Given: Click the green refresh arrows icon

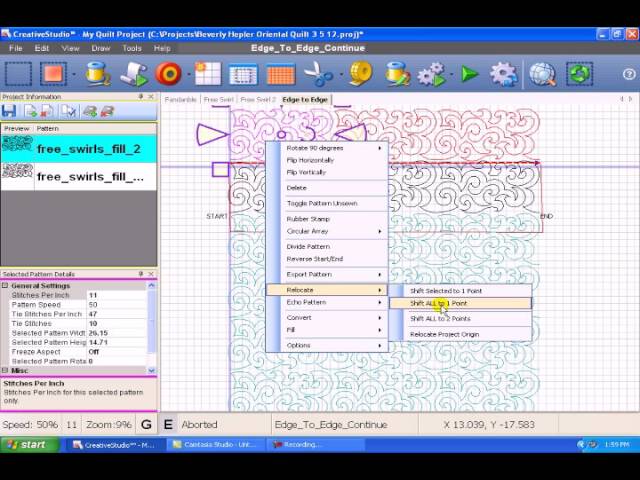Looking at the screenshot, I should coord(580,74).
